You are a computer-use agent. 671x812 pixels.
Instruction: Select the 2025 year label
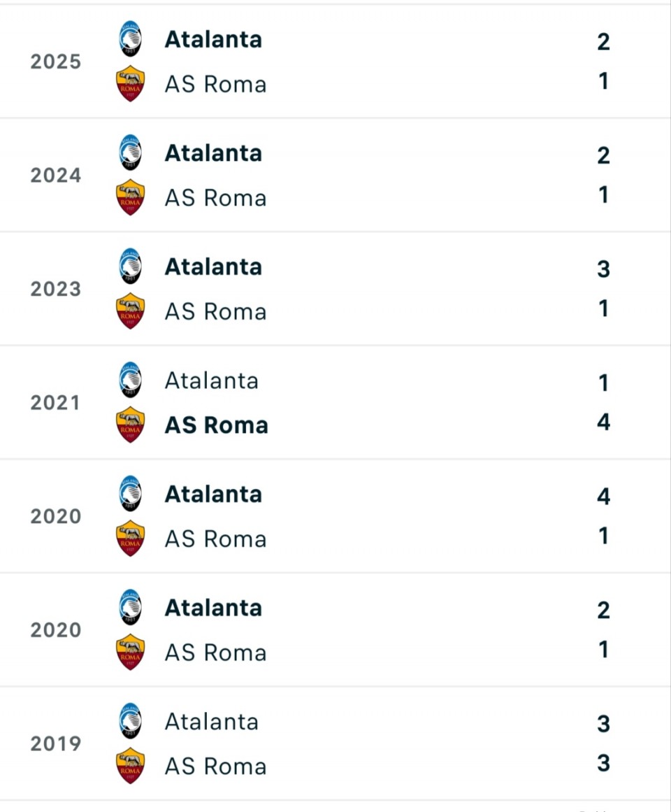tap(55, 62)
